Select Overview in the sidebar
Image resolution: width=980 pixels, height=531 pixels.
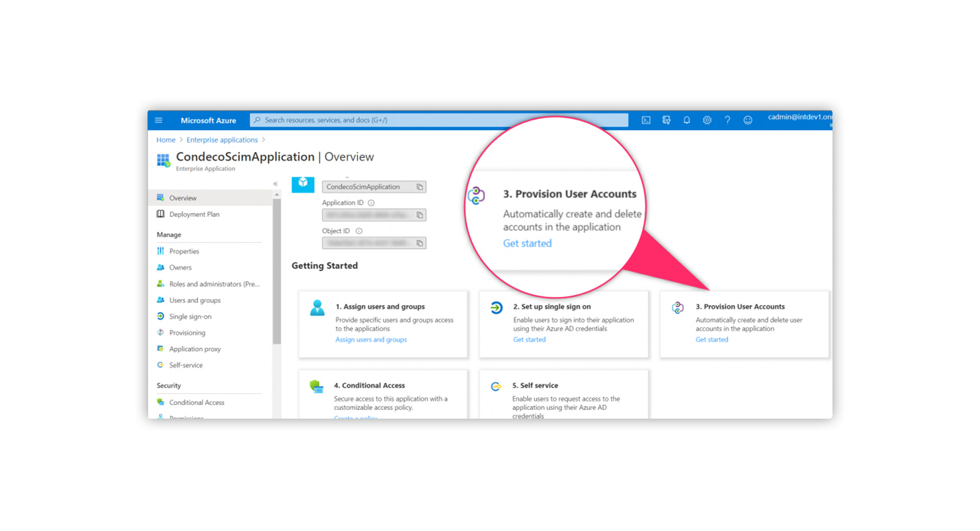(210, 198)
